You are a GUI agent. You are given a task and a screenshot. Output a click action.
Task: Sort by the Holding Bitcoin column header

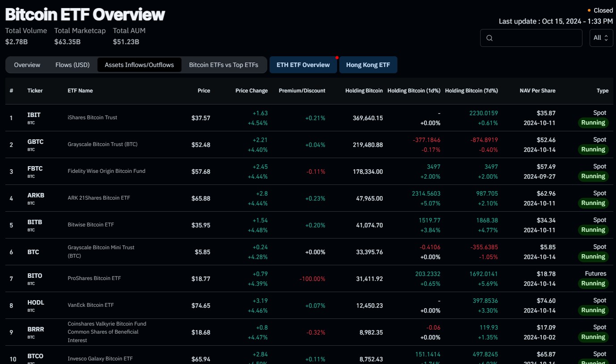(364, 91)
